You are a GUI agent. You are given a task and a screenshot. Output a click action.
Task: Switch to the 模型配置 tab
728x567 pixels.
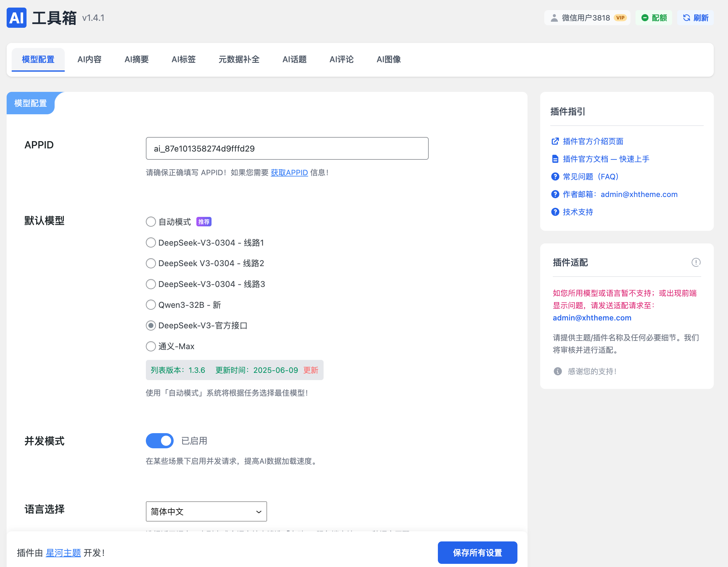pos(38,60)
